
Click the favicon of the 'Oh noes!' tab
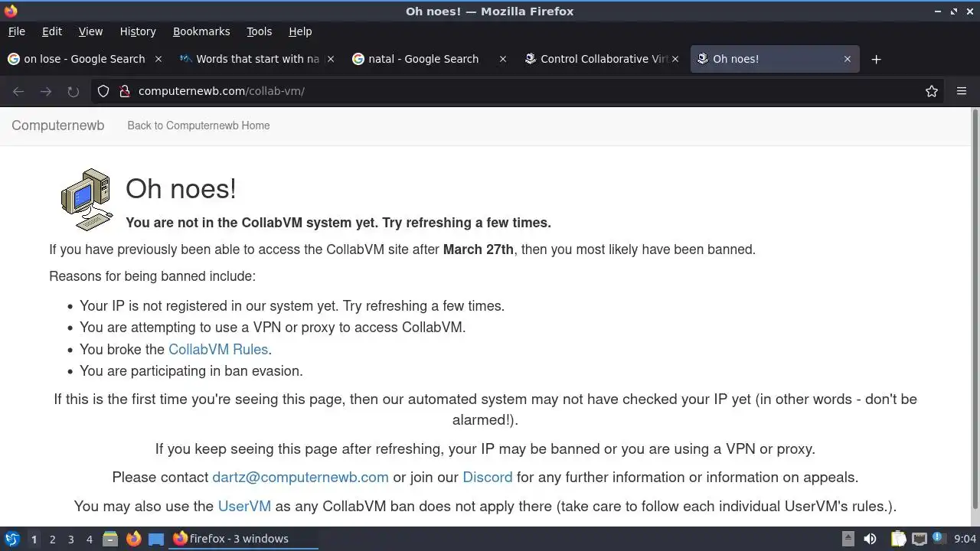(x=702, y=59)
